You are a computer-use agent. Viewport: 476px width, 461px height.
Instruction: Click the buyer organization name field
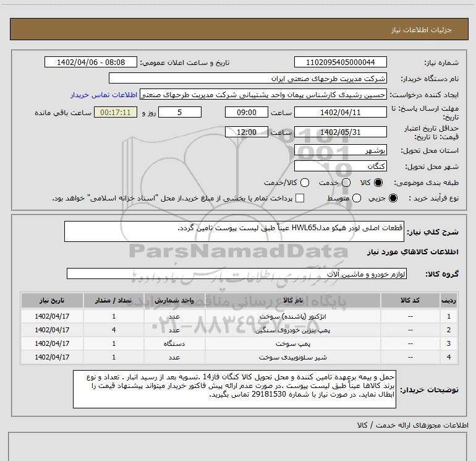[x=248, y=79]
